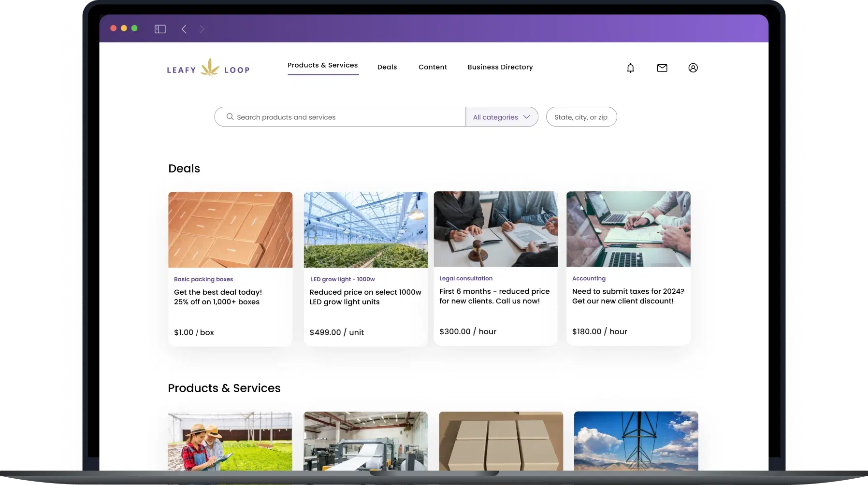Image resolution: width=868 pixels, height=485 pixels.
Task: Open the LED grow light - 1000w link
Action: coord(343,279)
